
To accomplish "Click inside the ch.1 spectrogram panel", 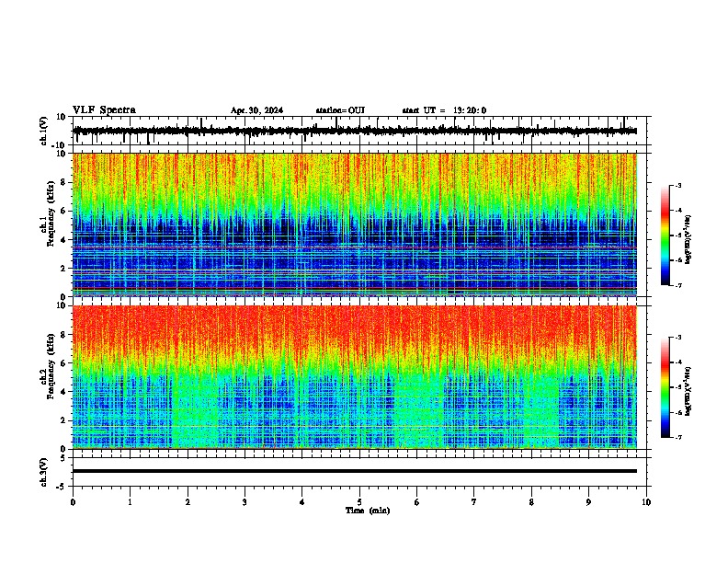I will [355, 224].
